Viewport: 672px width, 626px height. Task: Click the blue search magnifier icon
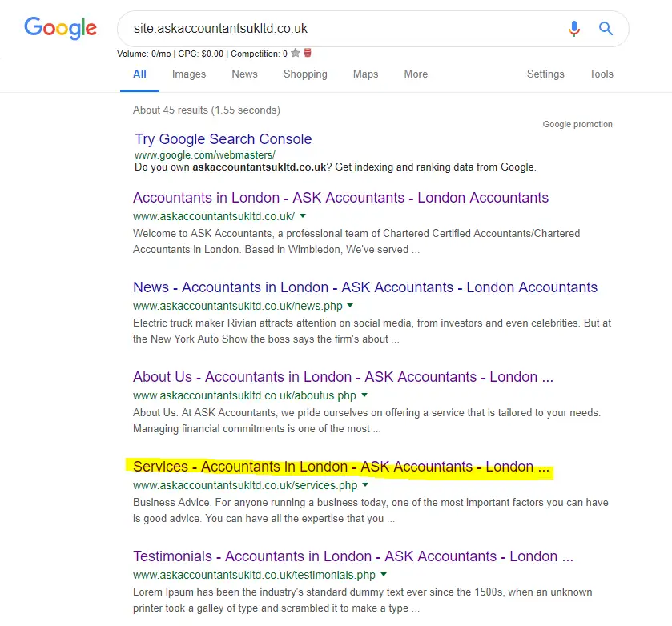coord(606,29)
